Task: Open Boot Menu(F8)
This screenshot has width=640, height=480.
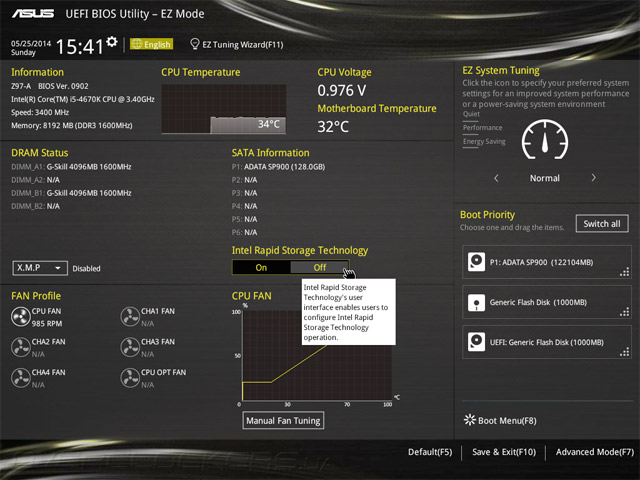Action: coord(500,420)
